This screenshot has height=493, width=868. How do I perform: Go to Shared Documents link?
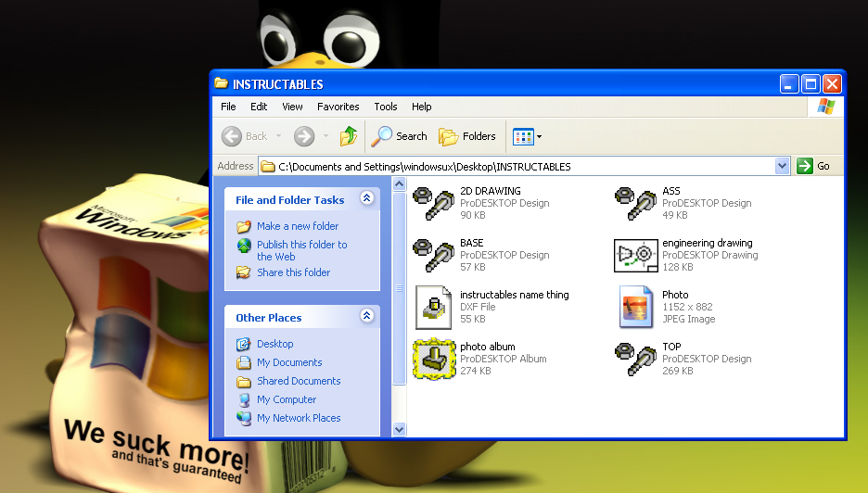click(x=299, y=381)
